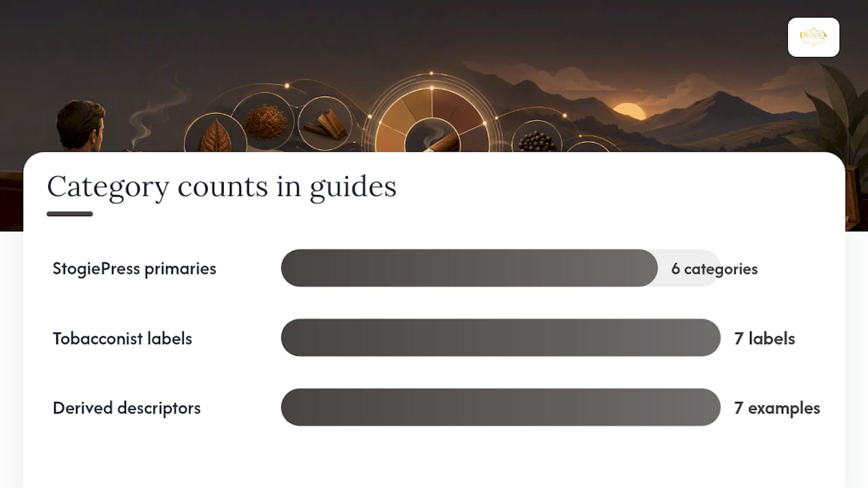Select the Derived descriptors bar
Viewport: 868px width, 488px height.
click(500, 407)
